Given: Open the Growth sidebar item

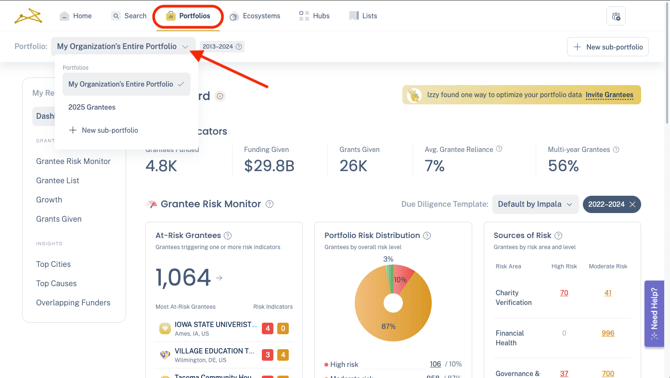Looking at the screenshot, I should click(x=49, y=199).
